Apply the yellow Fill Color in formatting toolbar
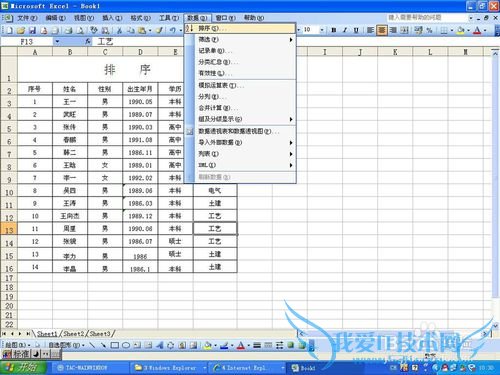The height and width of the screenshot is (375, 500). coord(461,30)
